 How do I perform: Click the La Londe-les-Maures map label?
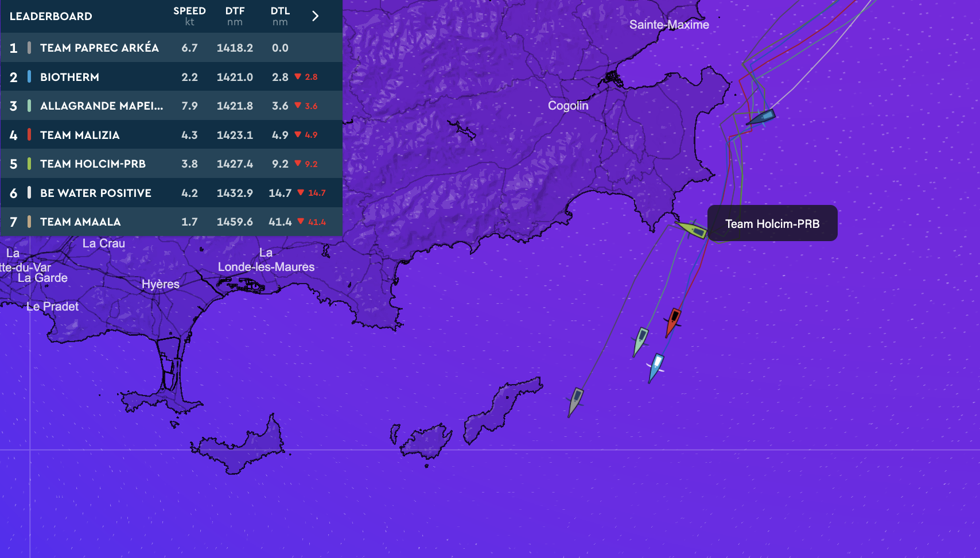pyautogui.click(x=266, y=259)
